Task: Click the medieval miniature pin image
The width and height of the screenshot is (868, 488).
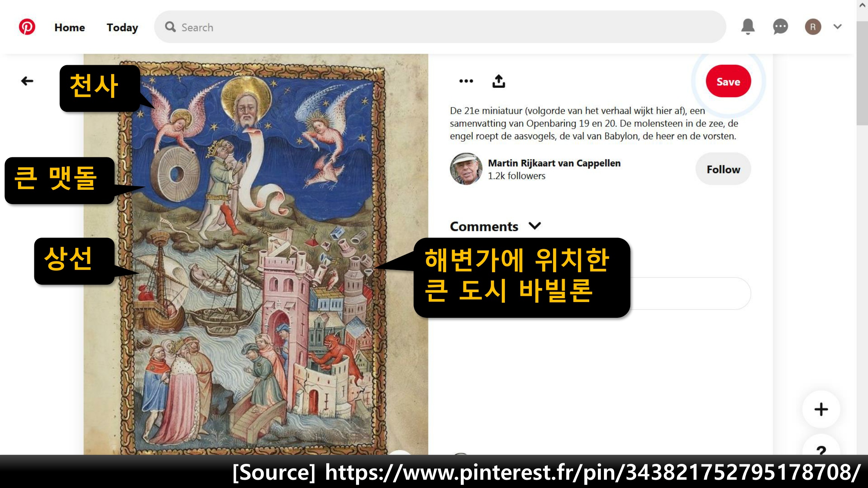Action: click(256, 255)
